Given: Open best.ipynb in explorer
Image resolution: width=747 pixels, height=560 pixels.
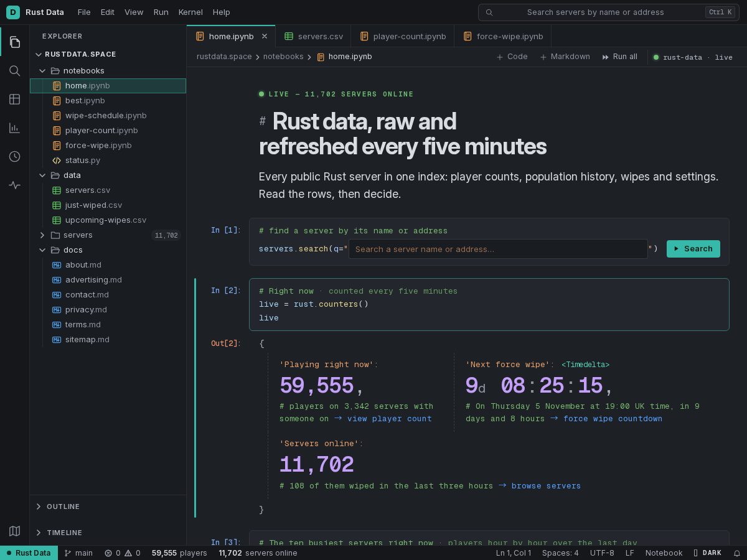Looking at the screenshot, I should (x=108, y=100).
